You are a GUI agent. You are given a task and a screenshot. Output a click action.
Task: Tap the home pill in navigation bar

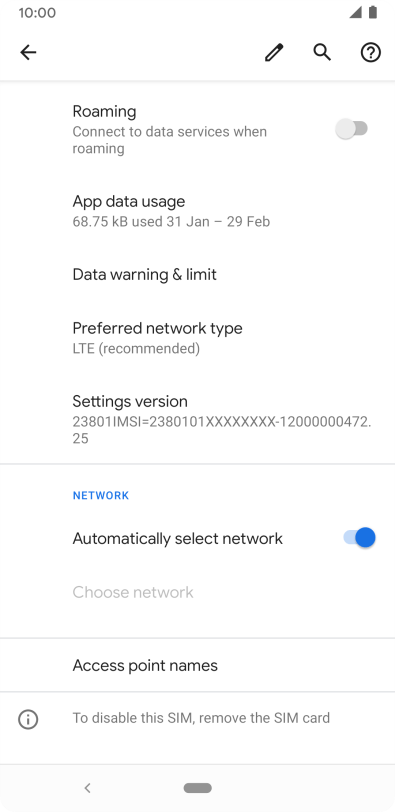pyautogui.click(x=198, y=788)
